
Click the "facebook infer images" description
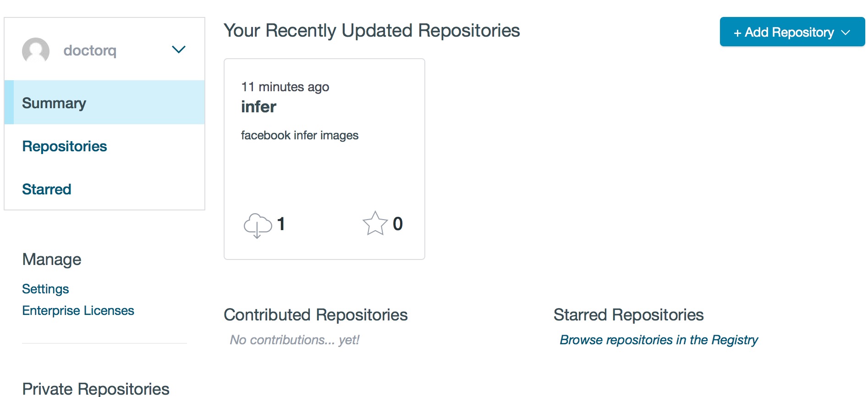pyautogui.click(x=300, y=135)
